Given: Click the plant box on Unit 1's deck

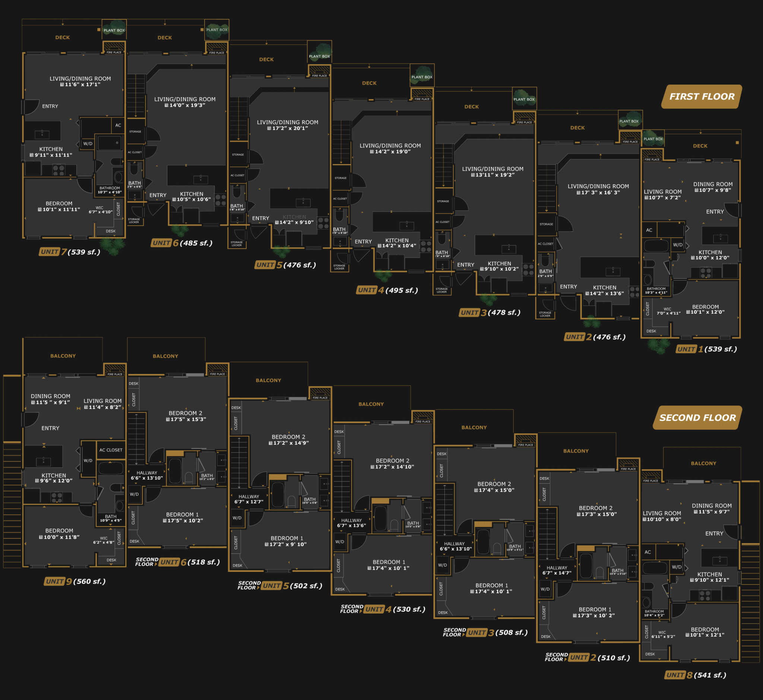Looking at the screenshot, I should coord(653,139).
